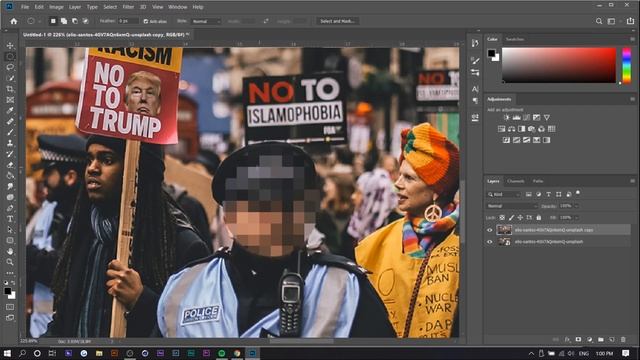The width and height of the screenshot is (640, 360).
Task: Open the Style dropdown showing Normal
Action: click(206, 21)
